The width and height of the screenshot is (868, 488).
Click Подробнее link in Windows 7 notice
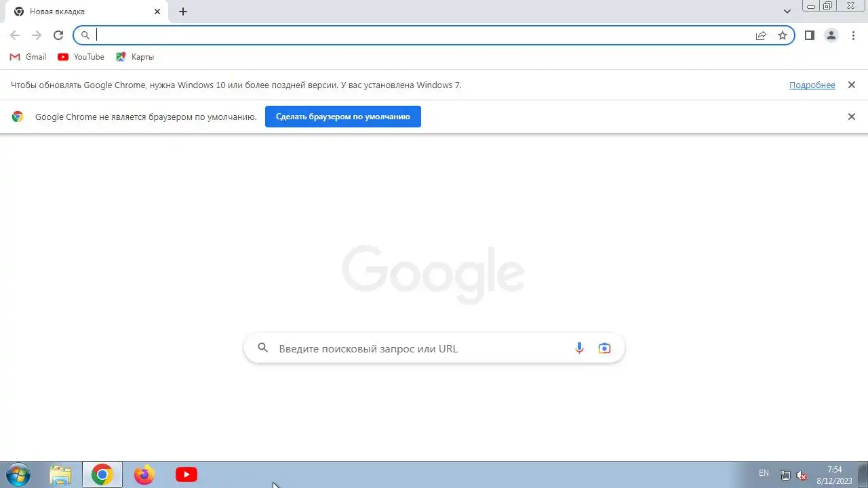click(812, 85)
